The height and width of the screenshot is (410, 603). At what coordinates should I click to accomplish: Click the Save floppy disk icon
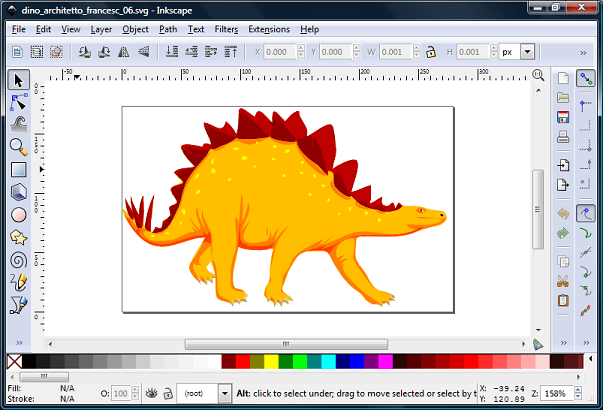pyautogui.click(x=563, y=117)
